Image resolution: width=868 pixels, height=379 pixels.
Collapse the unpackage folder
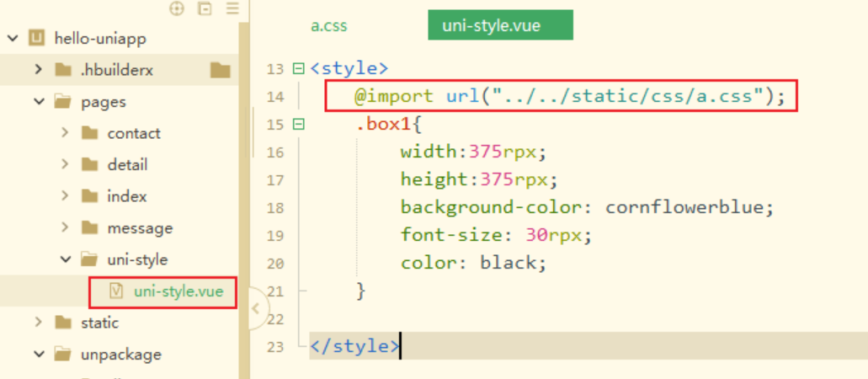click(x=39, y=354)
